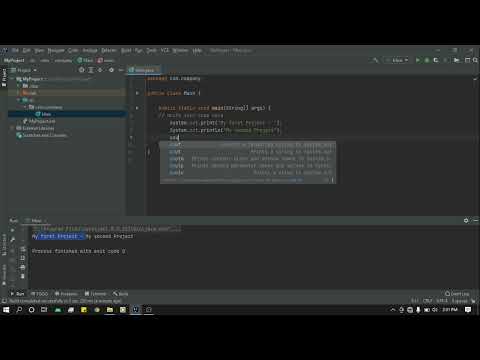
Task: Open the Problems tool window button
Action: [x=66, y=294]
